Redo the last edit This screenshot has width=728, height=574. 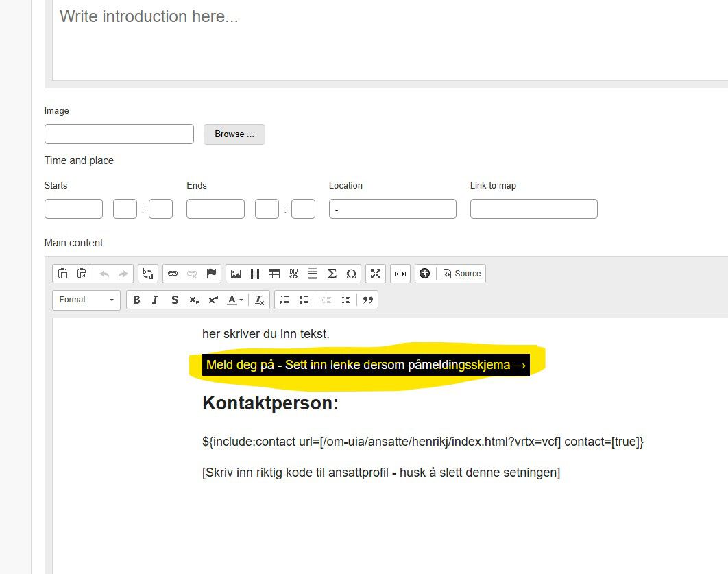(123, 274)
